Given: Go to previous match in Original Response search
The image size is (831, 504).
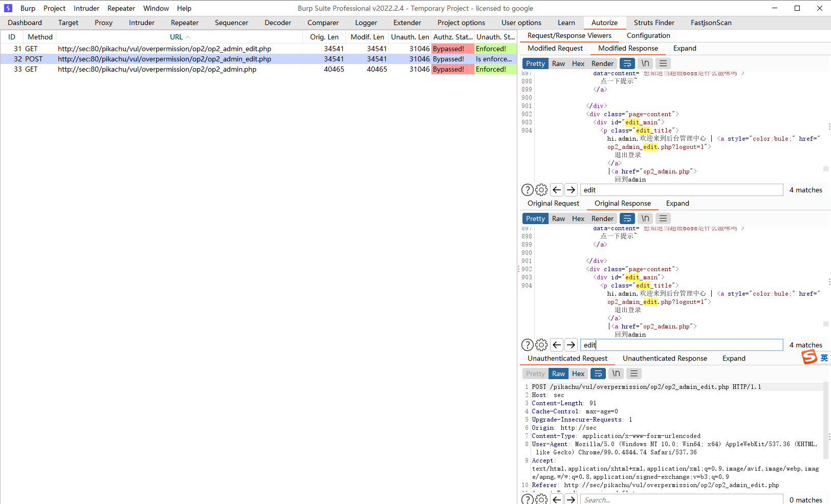Looking at the screenshot, I should (x=557, y=345).
